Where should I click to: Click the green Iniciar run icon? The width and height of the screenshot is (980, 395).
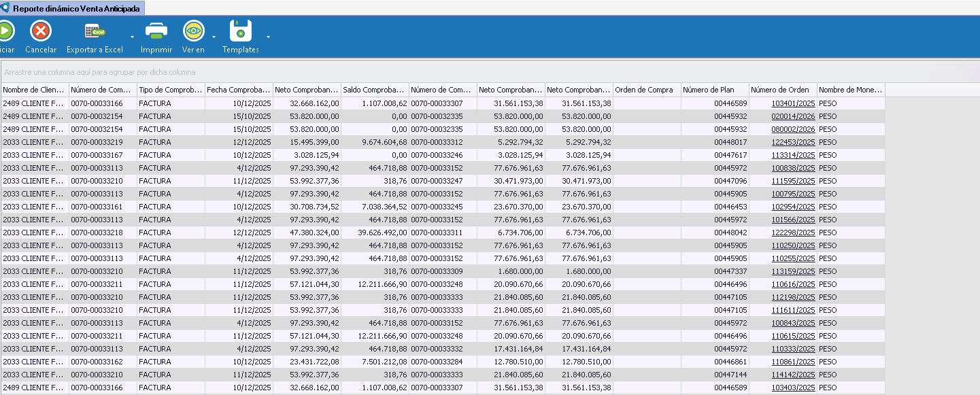[x=5, y=31]
